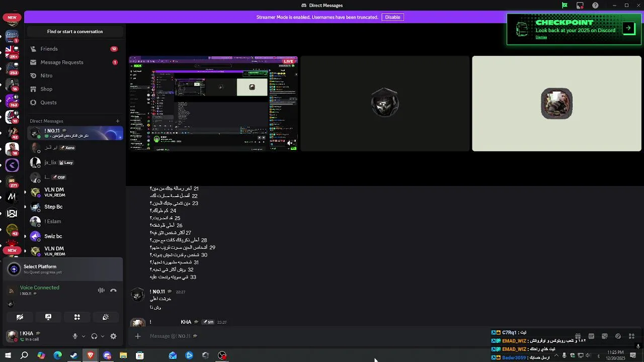Open the sticker picker
This screenshot has width=644, height=362.
[605, 336]
